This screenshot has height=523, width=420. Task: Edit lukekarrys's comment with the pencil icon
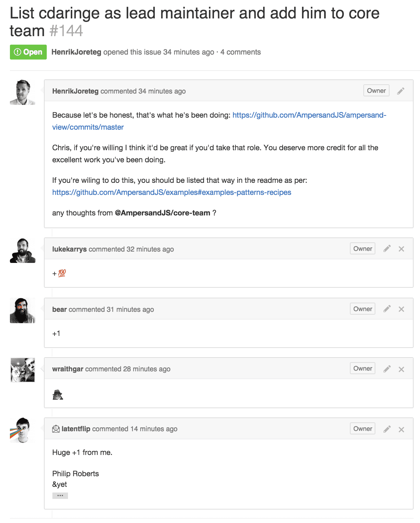click(x=387, y=249)
